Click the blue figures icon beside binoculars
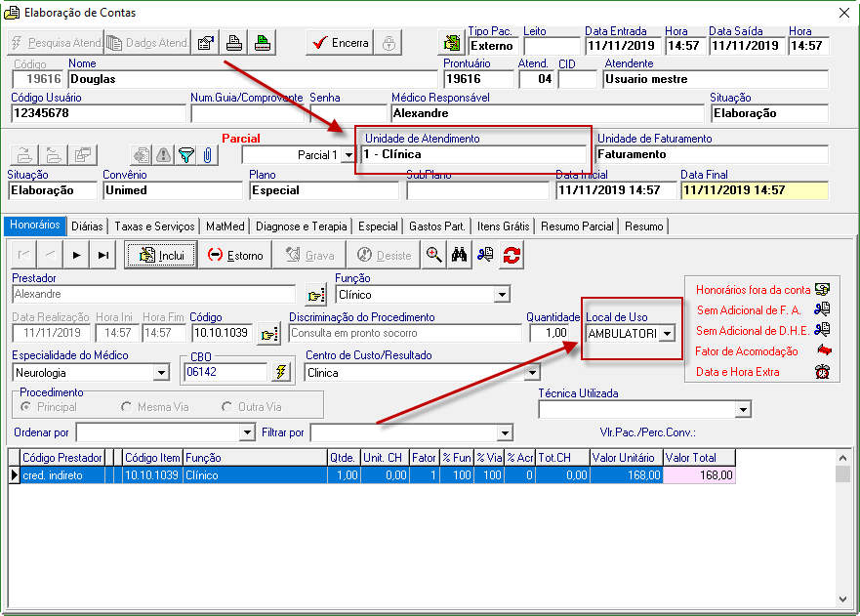 click(x=485, y=255)
